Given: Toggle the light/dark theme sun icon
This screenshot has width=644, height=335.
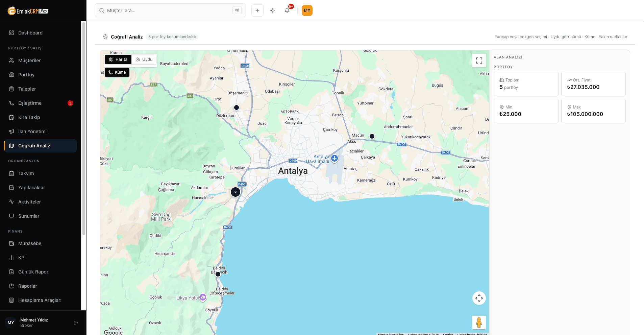Looking at the screenshot, I should pyautogui.click(x=272, y=10).
